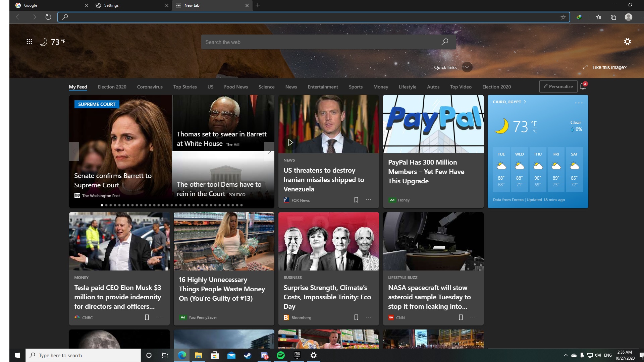
Task: Bookmark the Bloomberg Eco Day article
Action: (356, 317)
